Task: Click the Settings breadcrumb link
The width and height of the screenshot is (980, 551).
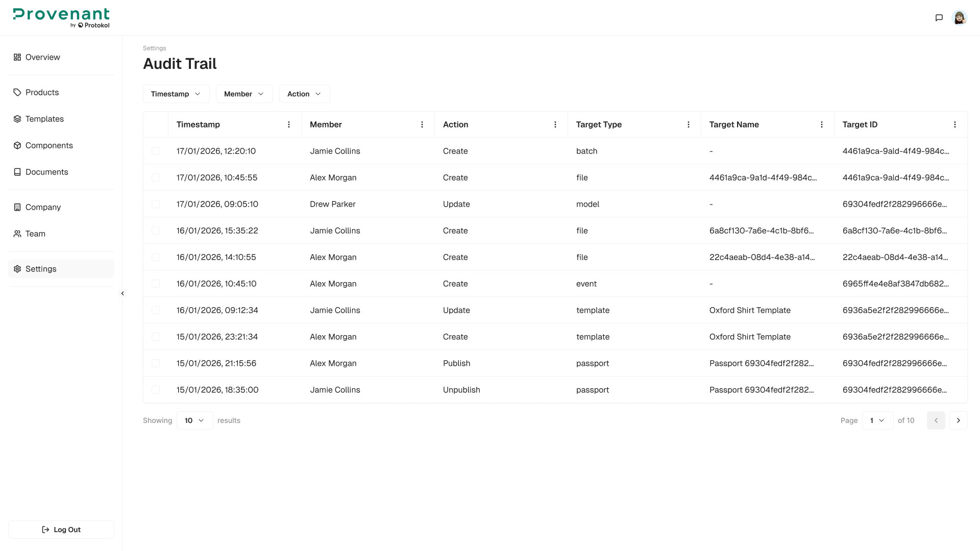Action: coord(154,48)
